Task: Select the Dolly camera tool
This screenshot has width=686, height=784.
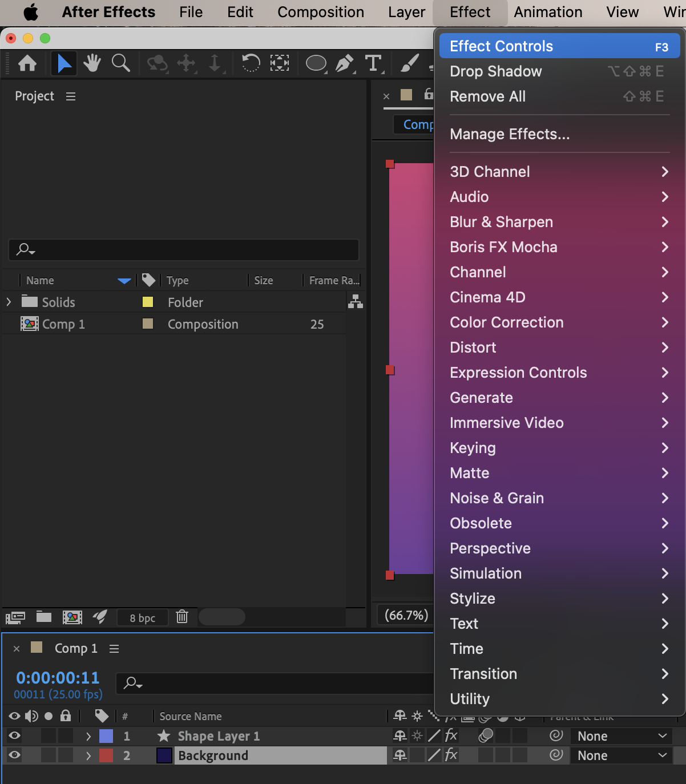Action: click(215, 63)
